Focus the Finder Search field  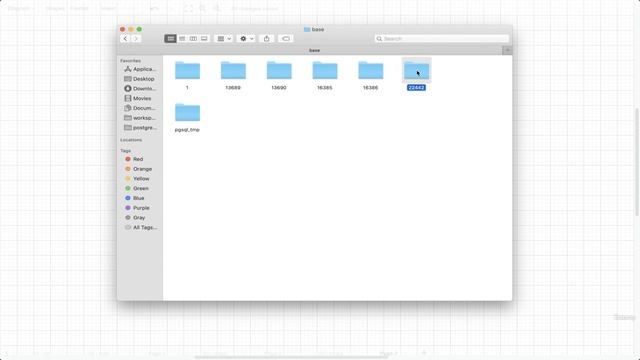pos(442,38)
